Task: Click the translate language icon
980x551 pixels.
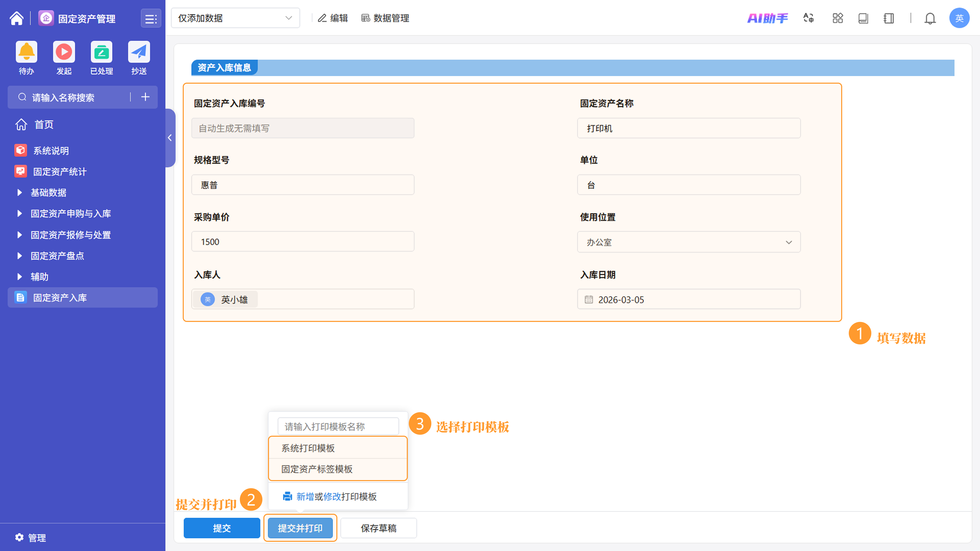Action: [808, 18]
